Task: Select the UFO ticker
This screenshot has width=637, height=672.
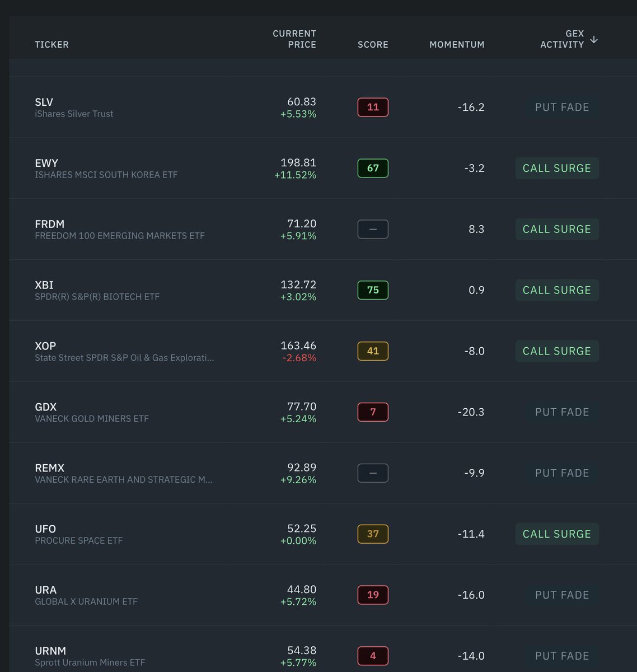Action: [45, 529]
